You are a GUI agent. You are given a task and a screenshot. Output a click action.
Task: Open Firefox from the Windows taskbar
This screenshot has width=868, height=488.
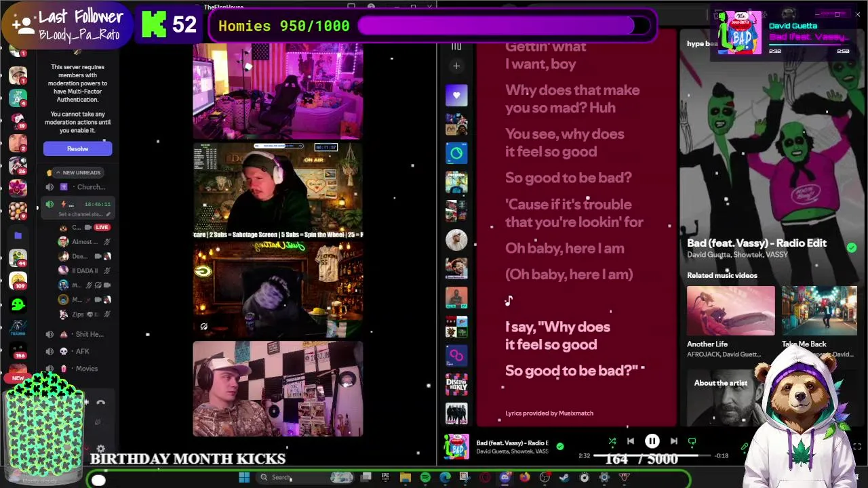pos(524,477)
